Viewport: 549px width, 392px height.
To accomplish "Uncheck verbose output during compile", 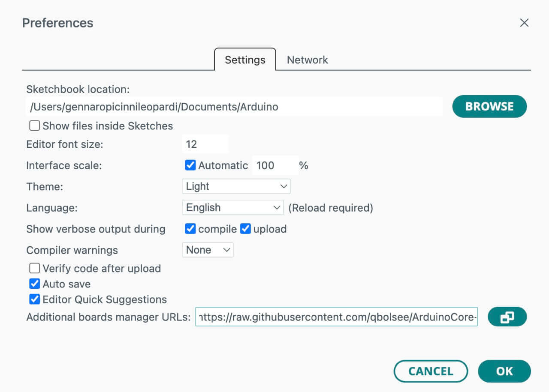I will (190, 229).
